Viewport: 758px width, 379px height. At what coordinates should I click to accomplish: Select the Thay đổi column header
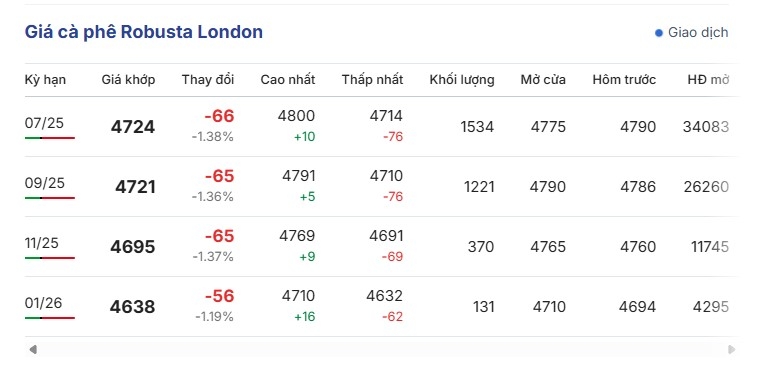208,80
